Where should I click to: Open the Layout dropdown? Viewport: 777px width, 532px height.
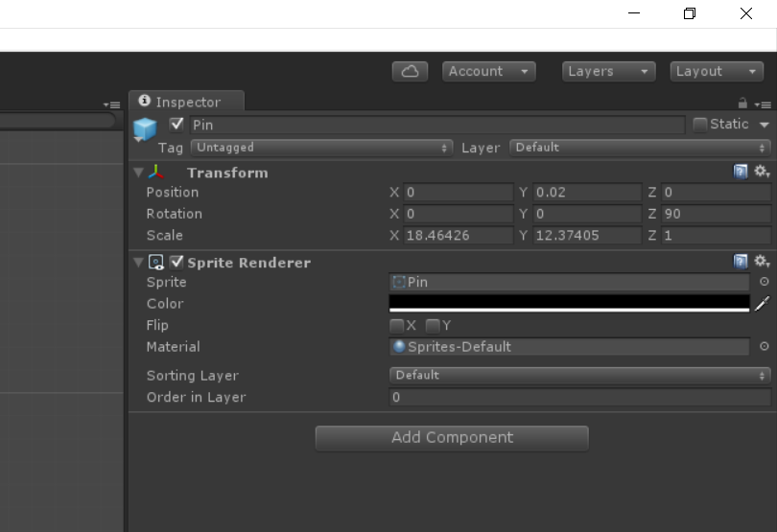click(717, 71)
